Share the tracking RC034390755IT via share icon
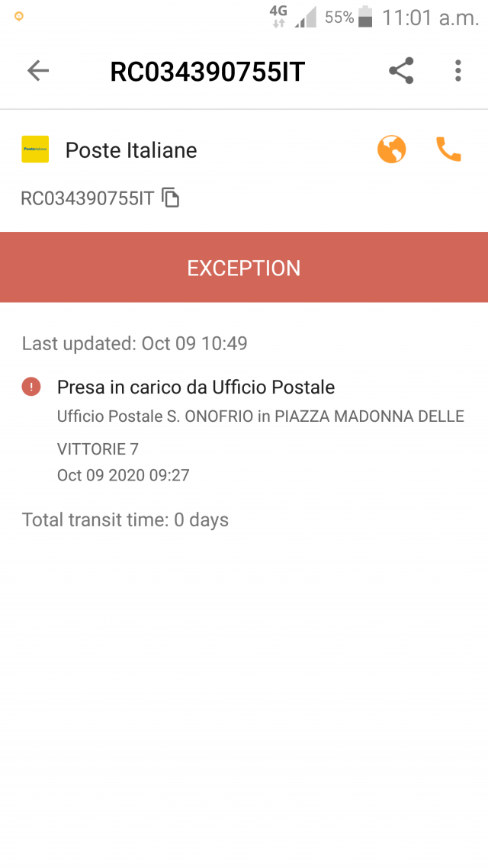 click(x=401, y=71)
